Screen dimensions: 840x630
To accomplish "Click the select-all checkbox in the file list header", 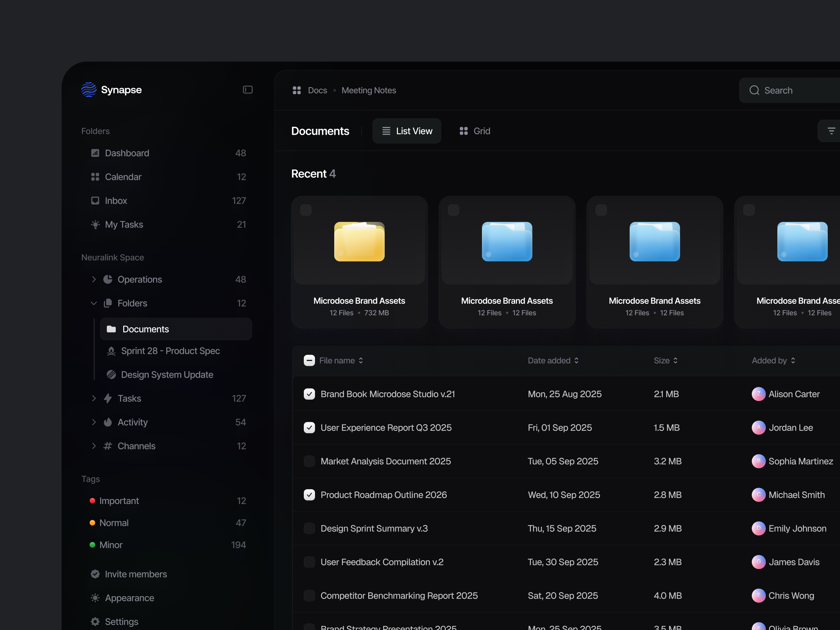I will pos(309,360).
